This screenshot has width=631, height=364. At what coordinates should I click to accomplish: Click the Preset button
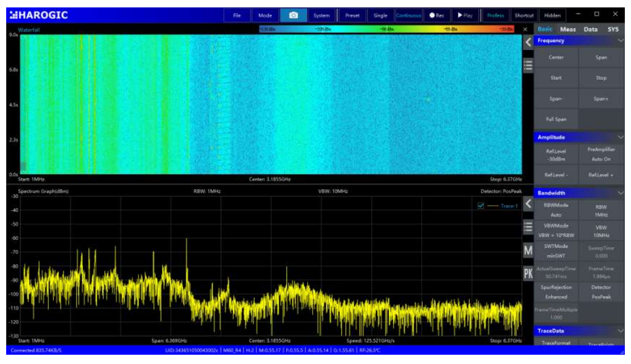(x=352, y=15)
